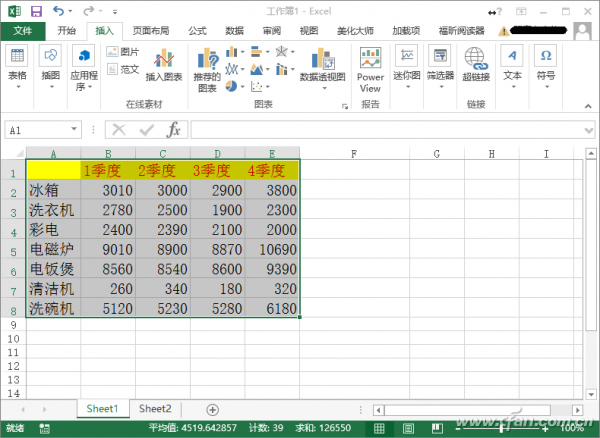Switch to Page Break Preview in status bar

coord(437,428)
